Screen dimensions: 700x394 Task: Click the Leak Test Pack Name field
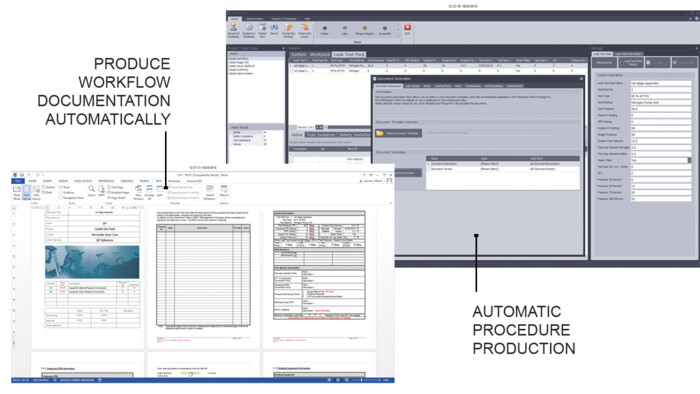coord(660,83)
